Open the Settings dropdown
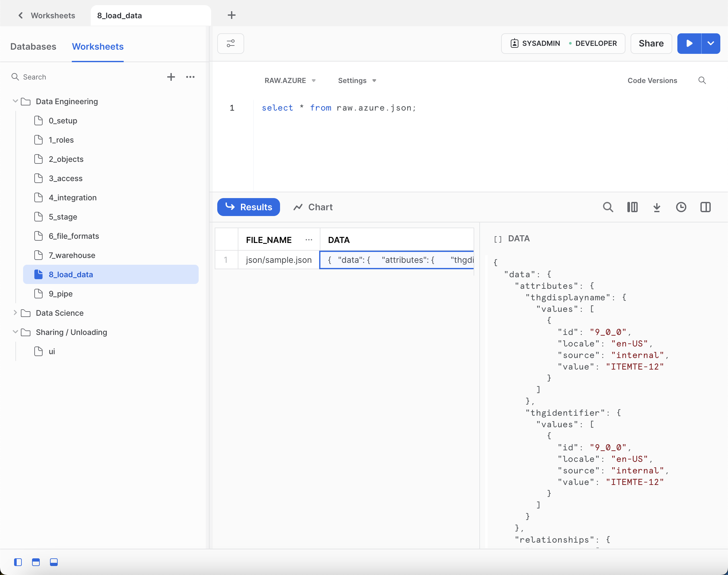Image resolution: width=728 pixels, height=575 pixels. coord(357,80)
